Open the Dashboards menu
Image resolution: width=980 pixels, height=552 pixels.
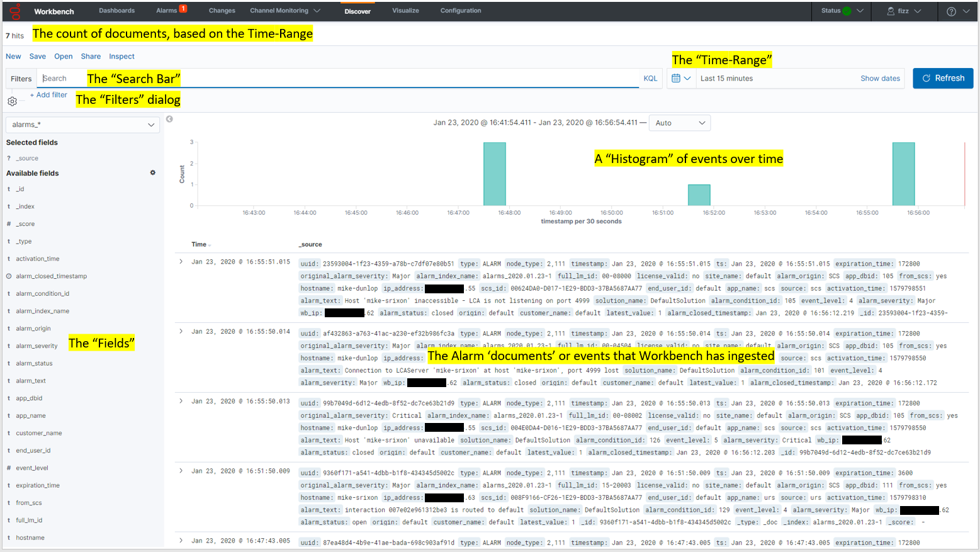pyautogui.click(x=117, y=11)
